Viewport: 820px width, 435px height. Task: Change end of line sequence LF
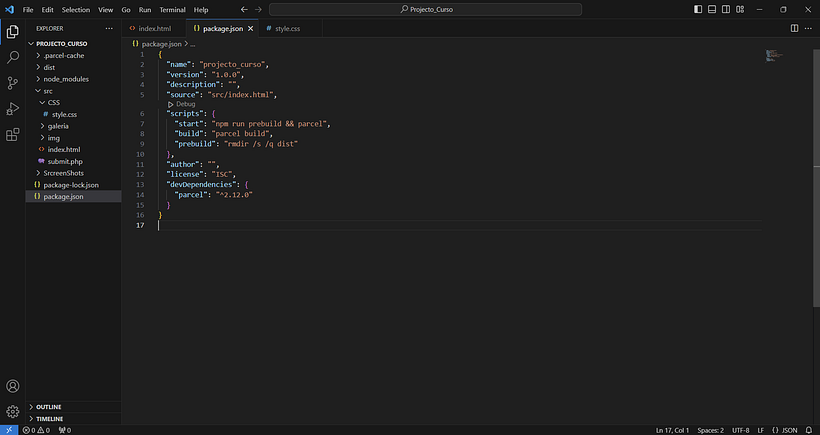tap(761, 430)
